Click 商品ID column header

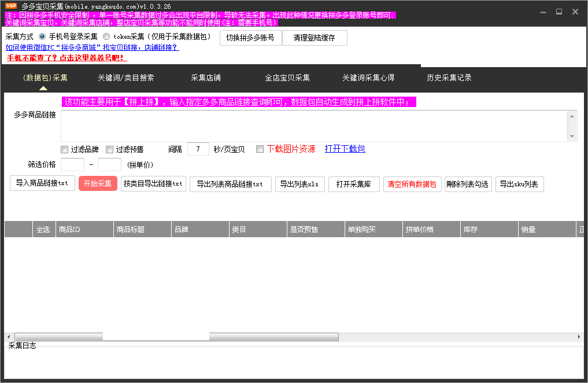click(x=84, y=229)
